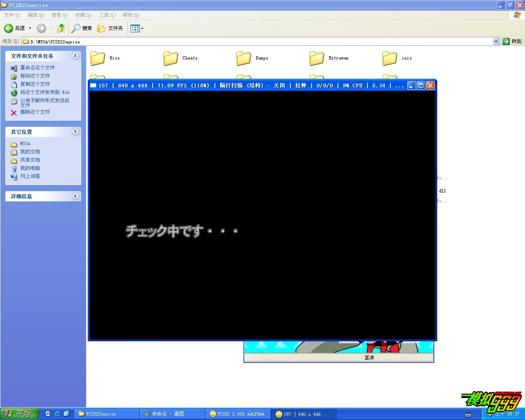Click the rename file icon

14,68
